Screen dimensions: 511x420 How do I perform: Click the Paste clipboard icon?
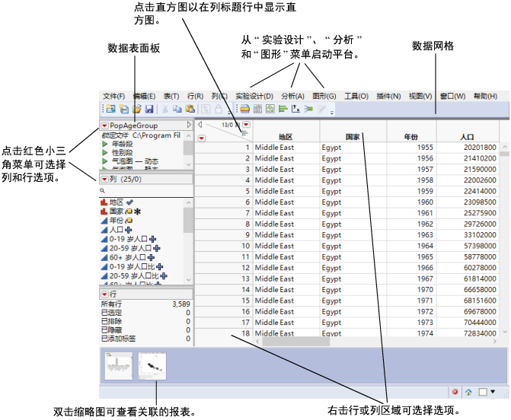tap(190, 109)
